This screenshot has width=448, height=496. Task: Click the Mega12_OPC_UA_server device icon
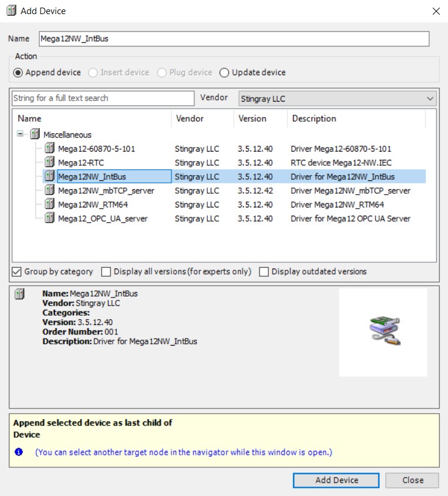point(50,219)
